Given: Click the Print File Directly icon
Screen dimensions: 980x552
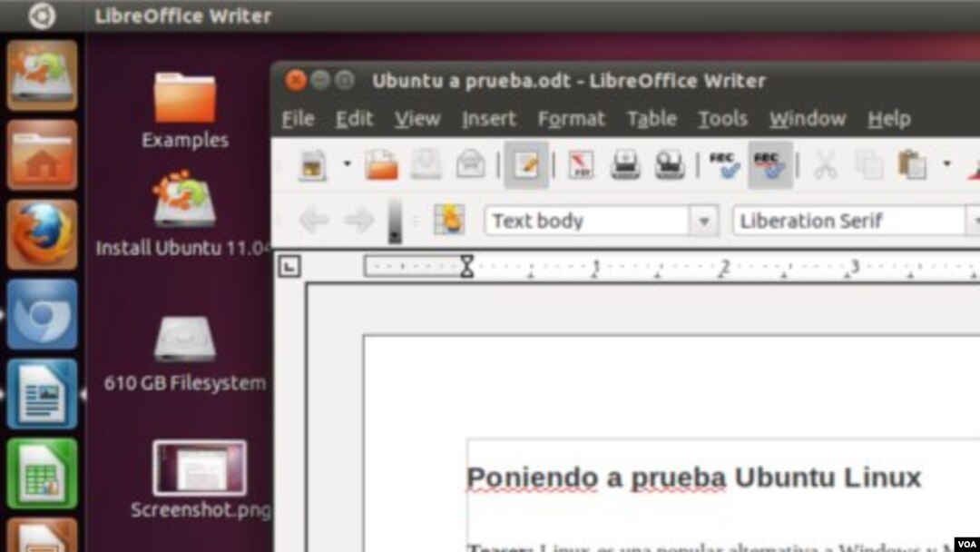Looking at the screenshot, I should 625,165.
